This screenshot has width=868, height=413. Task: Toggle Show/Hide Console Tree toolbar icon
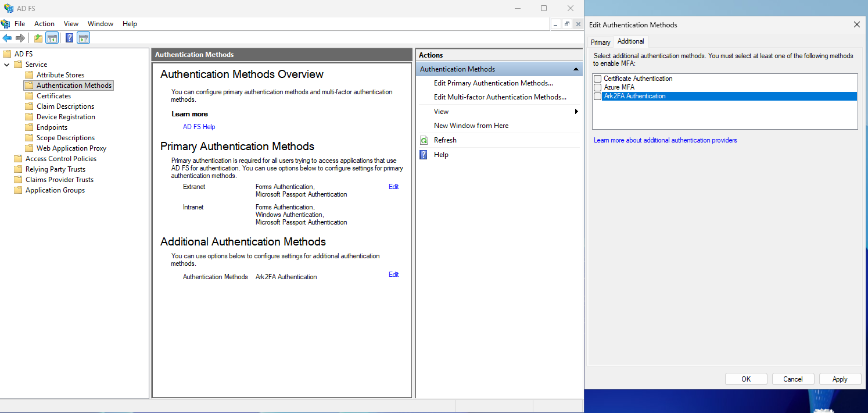tap(52, 38)
